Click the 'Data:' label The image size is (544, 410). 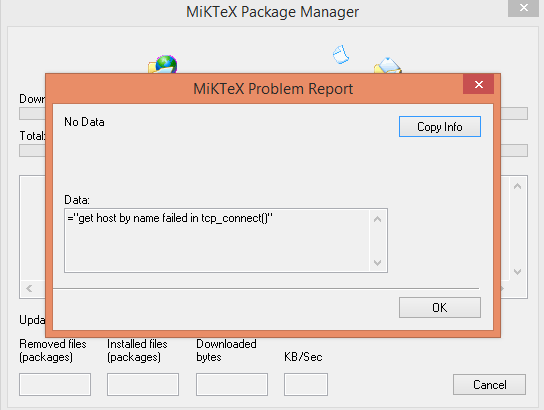click(77, 200)
